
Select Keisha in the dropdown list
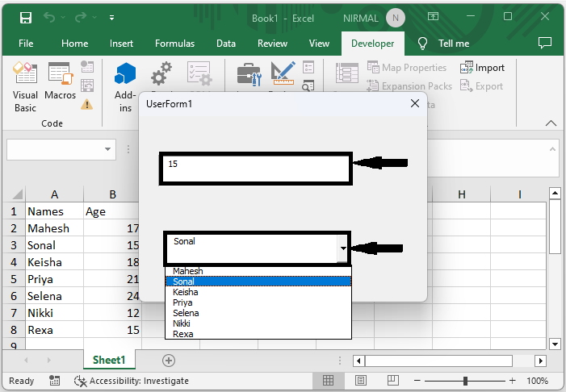pyautogui.click(x=258, y=292)
